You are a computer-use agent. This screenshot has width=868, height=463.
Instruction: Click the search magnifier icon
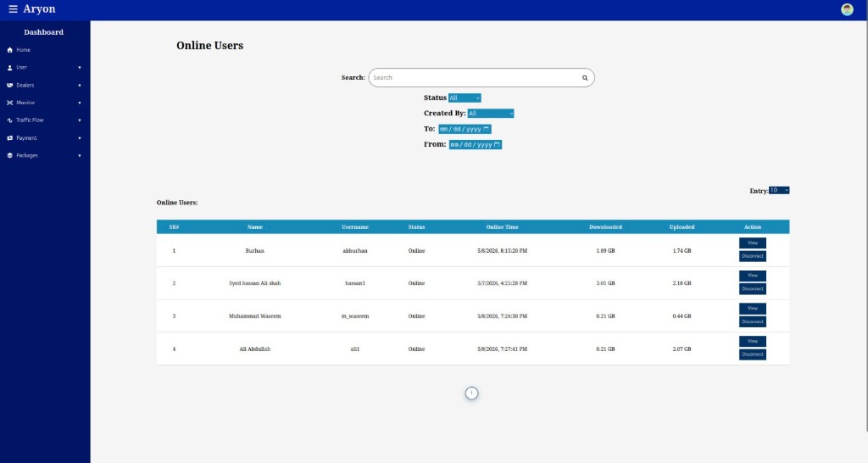click(585, 78)
